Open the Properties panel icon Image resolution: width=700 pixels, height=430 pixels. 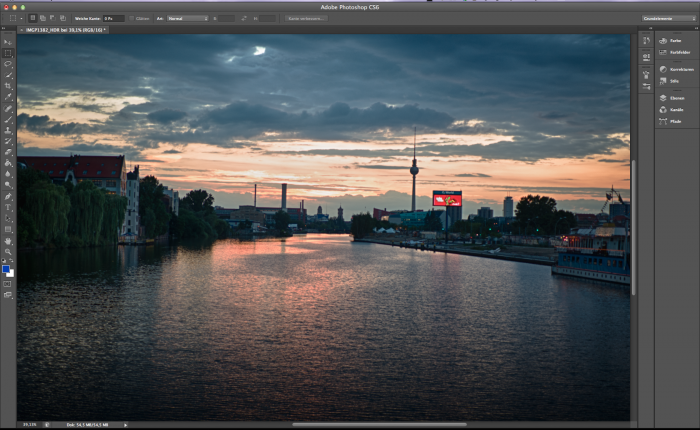(646, 57)
